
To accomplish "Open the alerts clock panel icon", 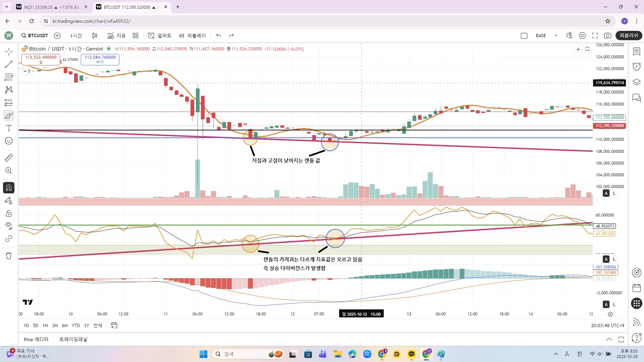I will 636,66.
